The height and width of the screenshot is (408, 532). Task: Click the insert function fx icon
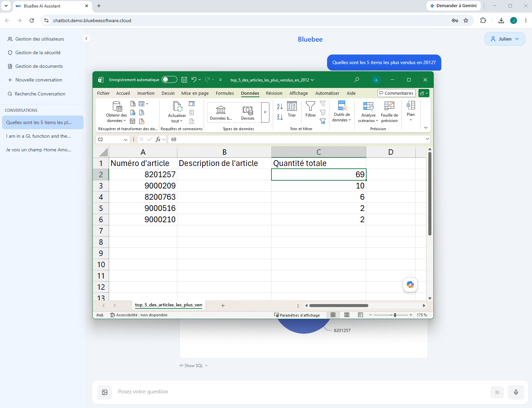tap(158, 139)
